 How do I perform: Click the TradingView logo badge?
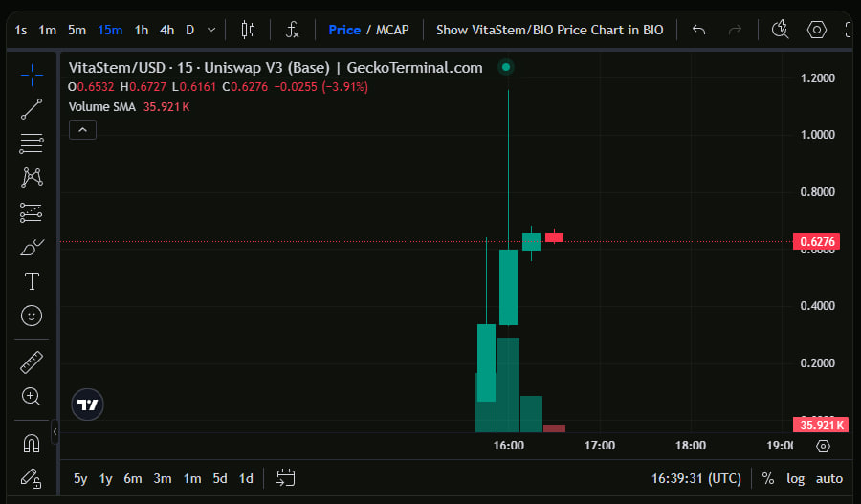[87, 405]
